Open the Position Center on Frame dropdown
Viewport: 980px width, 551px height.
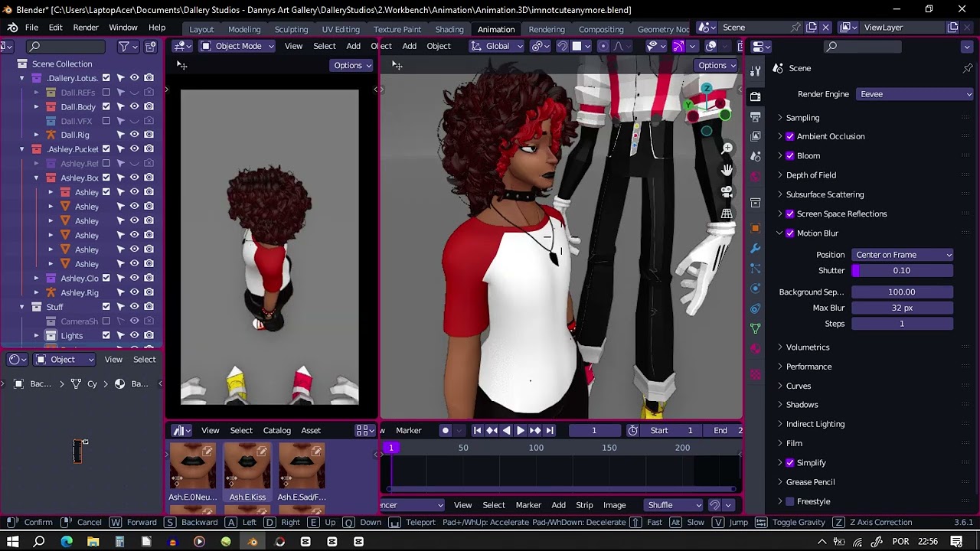tap(903, 255)
